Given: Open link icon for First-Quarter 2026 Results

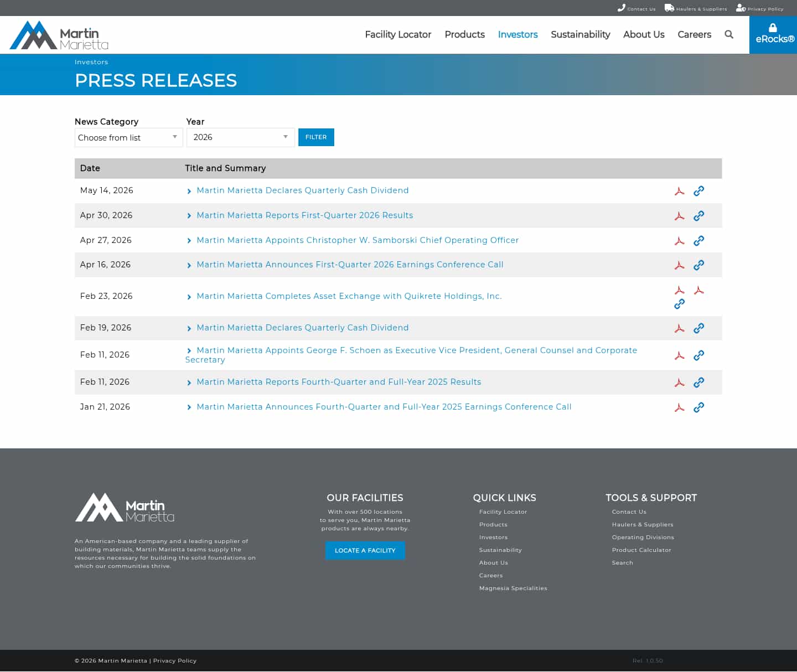Looking at the screenshot, I should [699, 216].
